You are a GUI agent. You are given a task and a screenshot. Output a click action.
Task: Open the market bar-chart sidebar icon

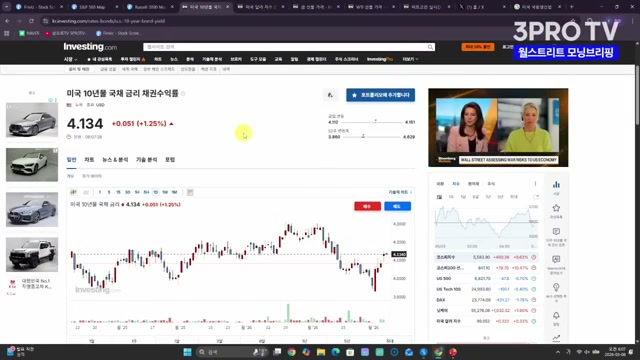pos(556,184)
